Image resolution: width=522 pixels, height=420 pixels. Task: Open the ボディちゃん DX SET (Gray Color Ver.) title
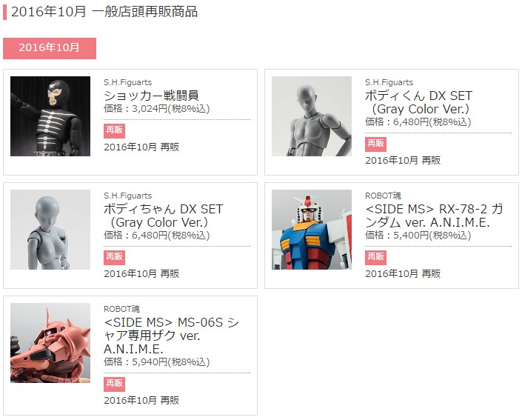(163, 216)
